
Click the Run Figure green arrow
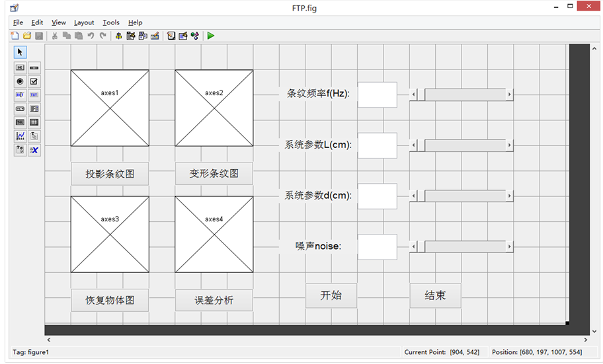(x=210, y=36)
